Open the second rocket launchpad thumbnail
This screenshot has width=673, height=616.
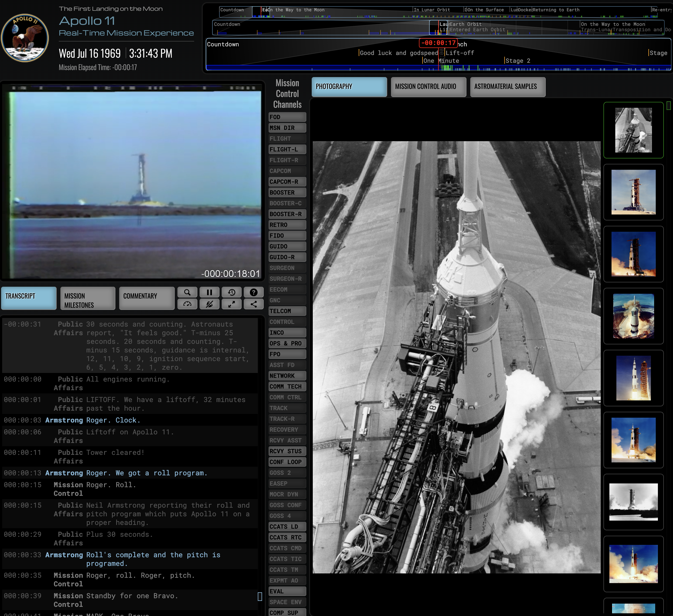[x=633, y=192]
